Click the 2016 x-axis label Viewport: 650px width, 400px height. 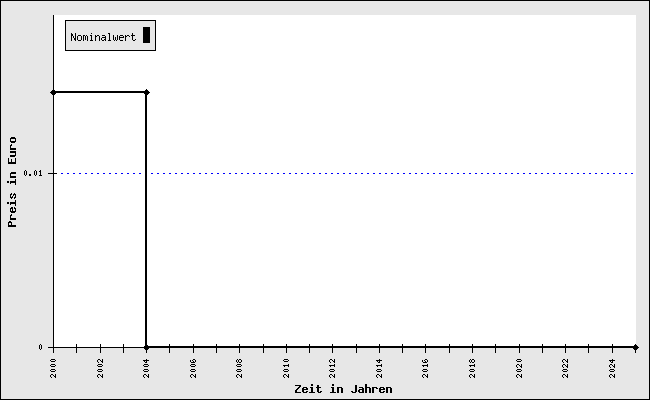(425, 368)
